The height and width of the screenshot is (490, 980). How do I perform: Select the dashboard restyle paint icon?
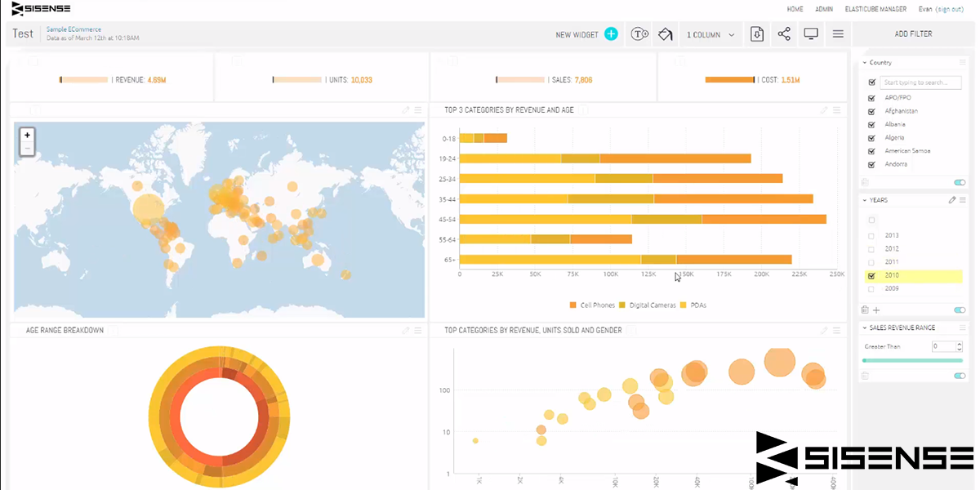(665, 34)
